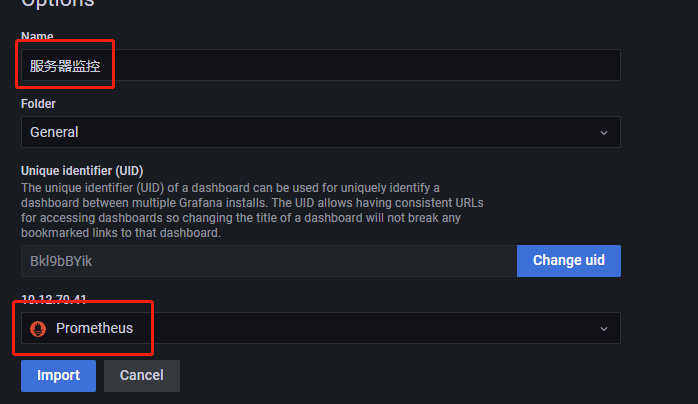The height and width of the screenshot is (404, 698).
Task: Click the 10.12.70.41 data source label
Action: coord(53,299)
